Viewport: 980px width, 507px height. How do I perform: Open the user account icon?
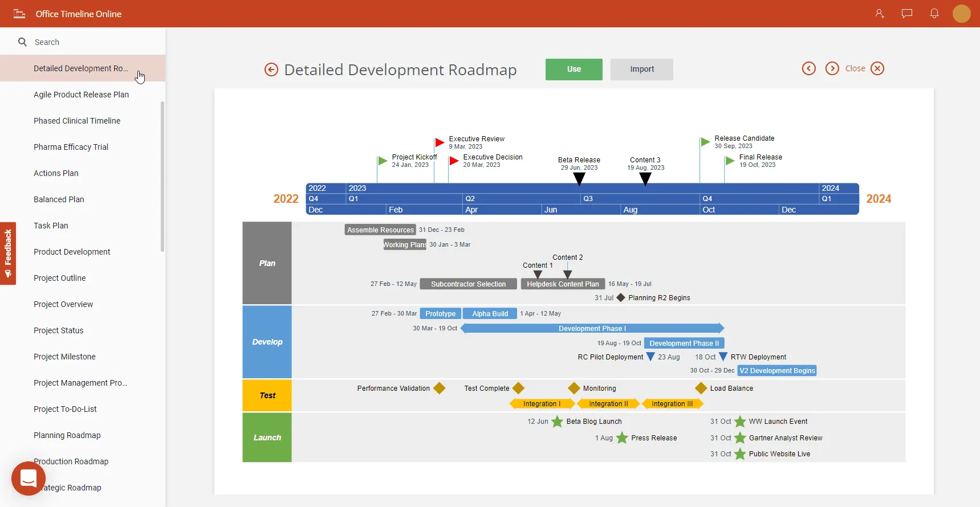pos(879,14)
